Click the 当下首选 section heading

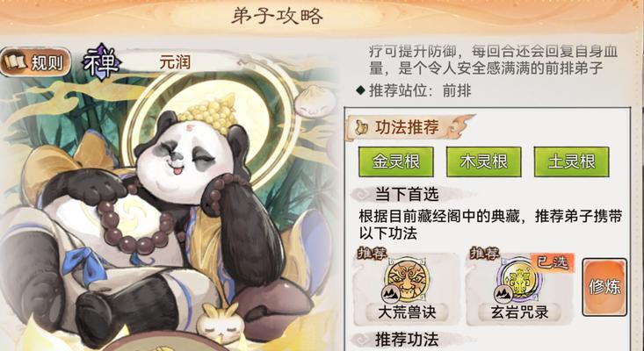tap(407, 194)
